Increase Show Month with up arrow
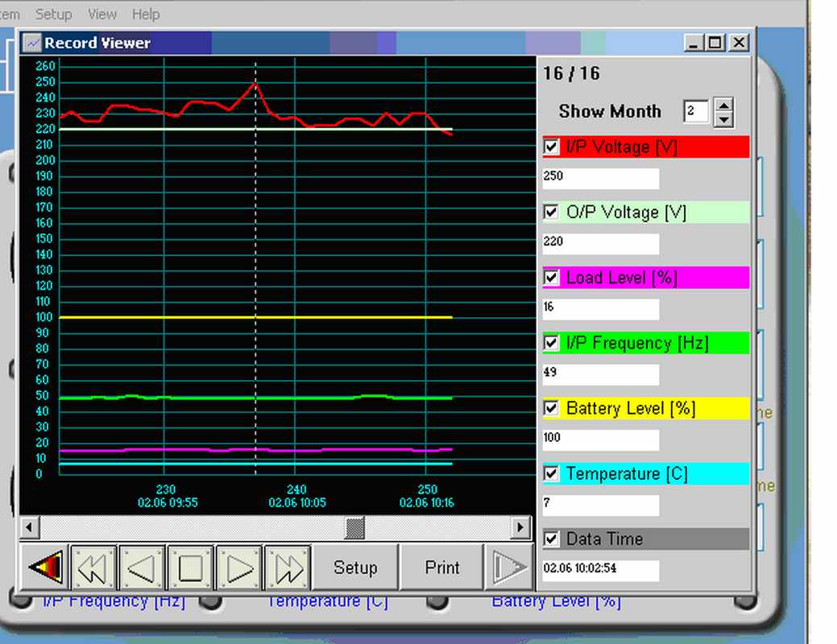The width and height of the screenshot is (837, 644). pyautogui.click(x=723, y=105)
